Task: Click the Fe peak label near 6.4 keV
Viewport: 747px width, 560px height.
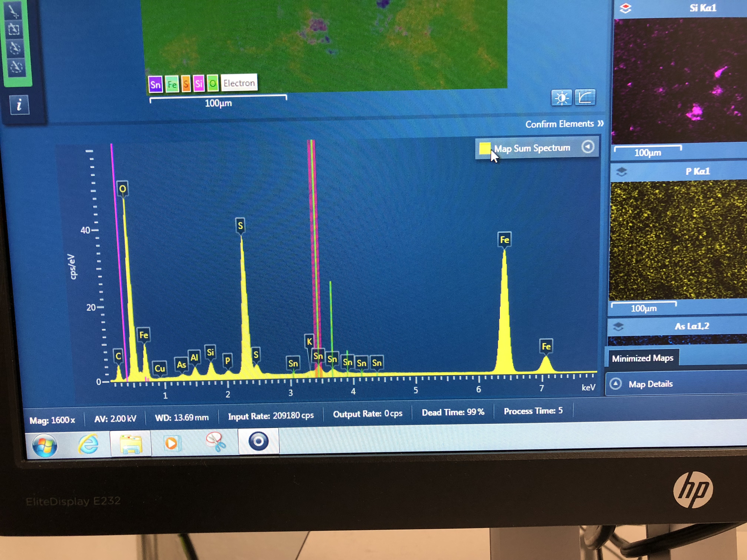Action: point(504,240)
